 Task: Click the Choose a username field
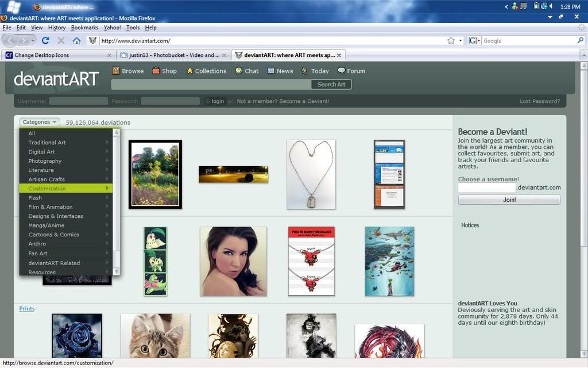(x=487, y=187)
